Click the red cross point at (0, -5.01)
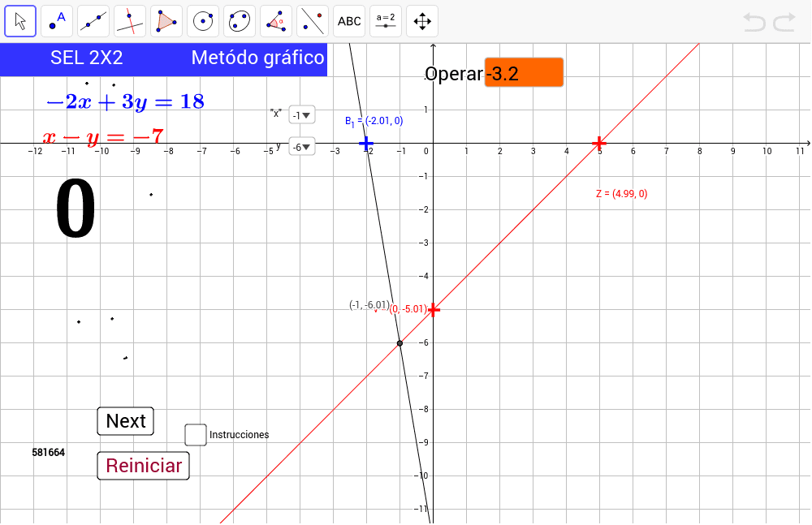The width and height of the screenshot is (812, 525). 433,310
